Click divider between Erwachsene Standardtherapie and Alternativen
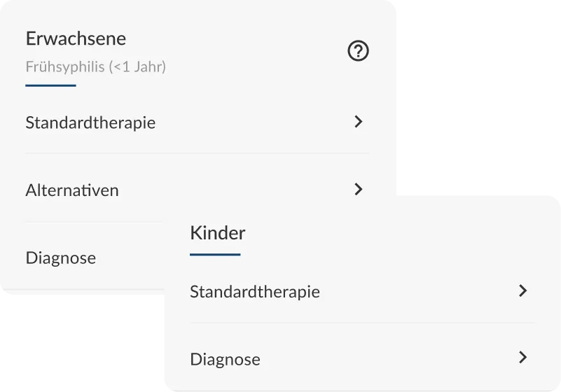 point(198,153)
